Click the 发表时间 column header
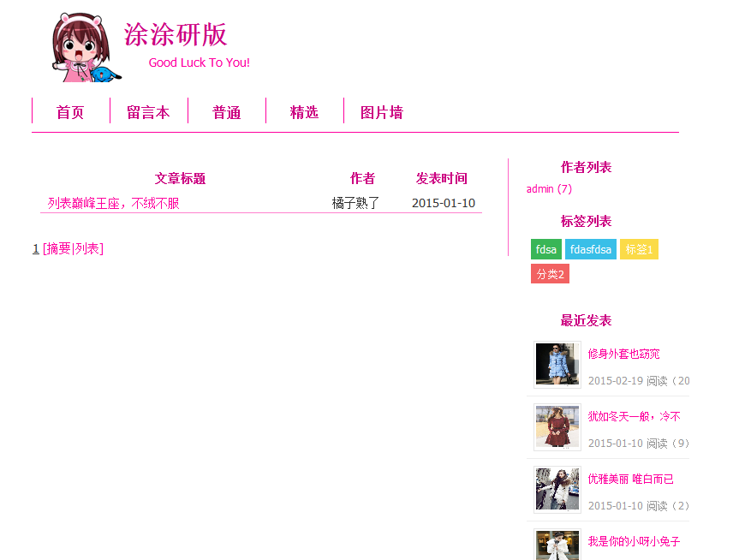 442,178
